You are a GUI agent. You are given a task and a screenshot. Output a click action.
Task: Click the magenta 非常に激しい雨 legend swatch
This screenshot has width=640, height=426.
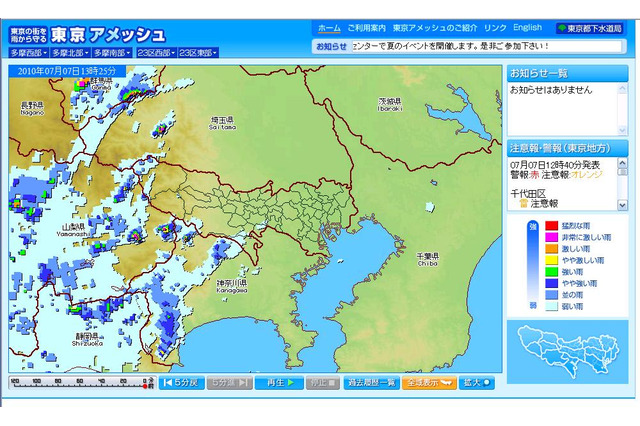click(551, 237)
